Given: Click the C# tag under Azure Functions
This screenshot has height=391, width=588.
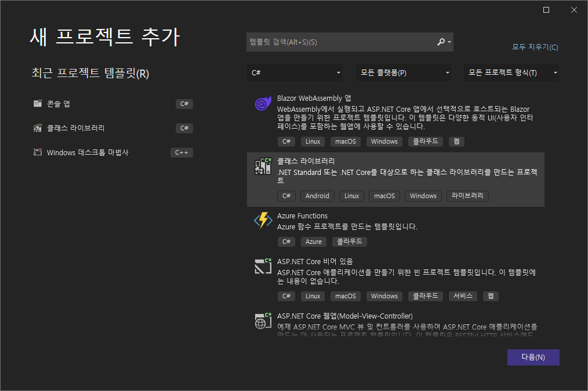Looking at the screenshot, I should pyautogui.click(x=286, y=242).
